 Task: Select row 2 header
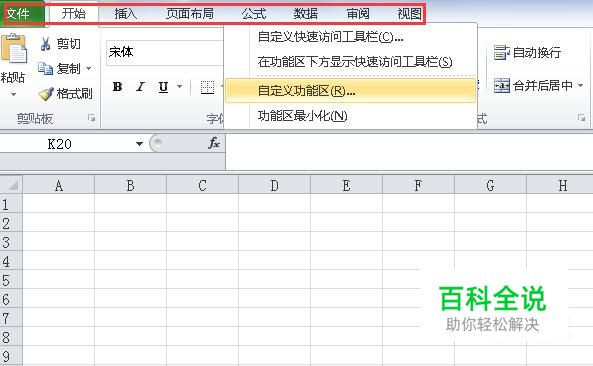click(x=11, y=223)
